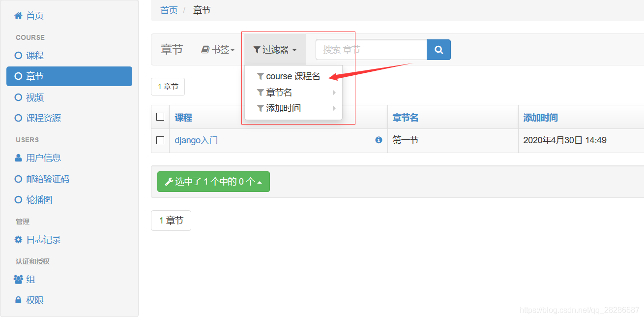This screenshot has width=644, height=319.
Task: Open the 书签 bookmarks dropdown
Action: [218, 50]
